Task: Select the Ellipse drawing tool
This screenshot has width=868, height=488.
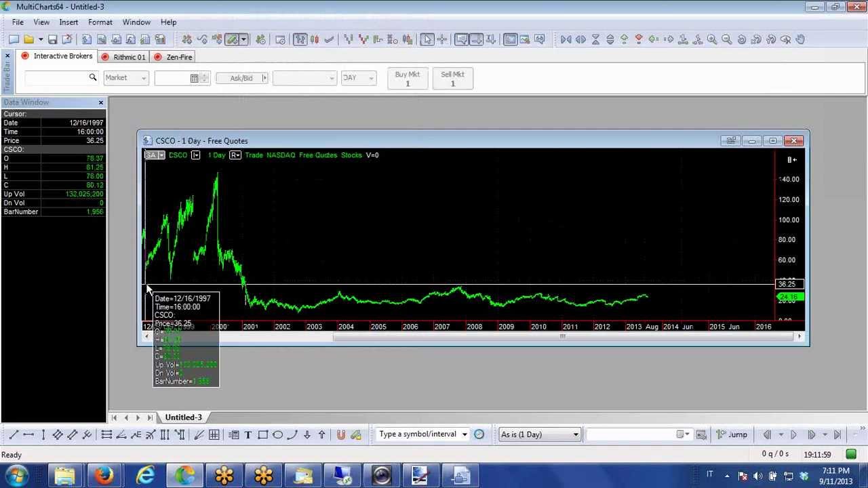Action: pyautogui.click(x=278, y=434)
